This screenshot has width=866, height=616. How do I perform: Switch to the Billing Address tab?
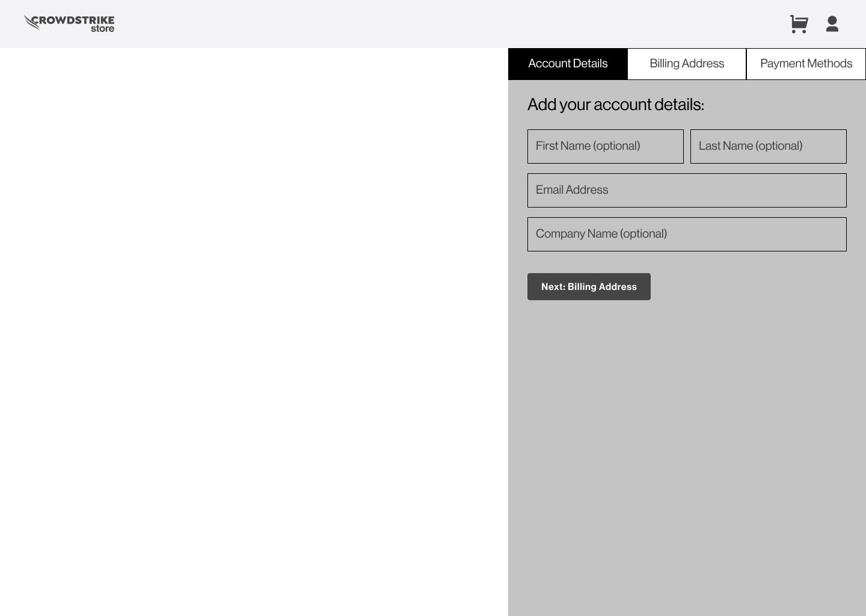pyautogui.click(x=687, y=64)
